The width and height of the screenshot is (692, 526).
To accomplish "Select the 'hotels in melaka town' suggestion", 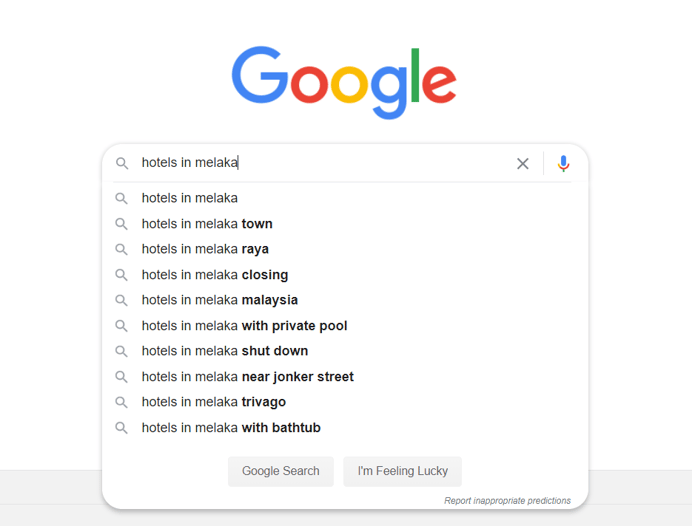I will 207,224.
